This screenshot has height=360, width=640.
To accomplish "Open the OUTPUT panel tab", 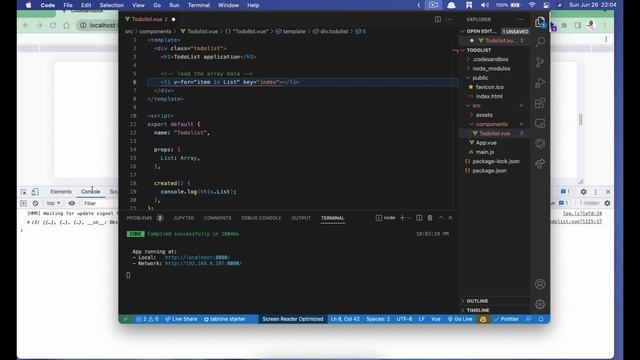I will pyautogui.click(x=301, y=218).
